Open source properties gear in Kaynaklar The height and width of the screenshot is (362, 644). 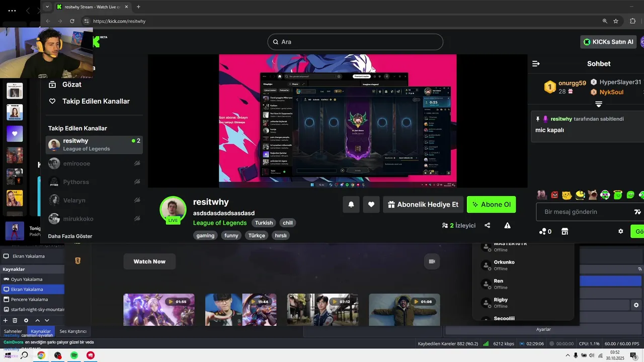click(x=26, y=320)
